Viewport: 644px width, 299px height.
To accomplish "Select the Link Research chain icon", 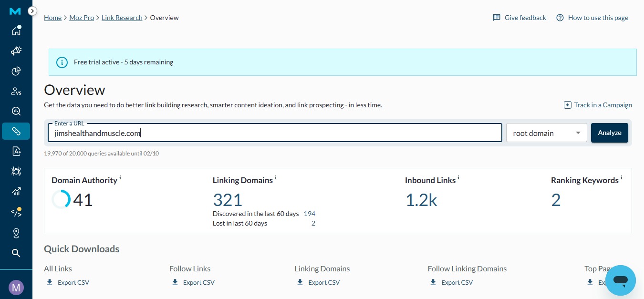I will 16,131.
